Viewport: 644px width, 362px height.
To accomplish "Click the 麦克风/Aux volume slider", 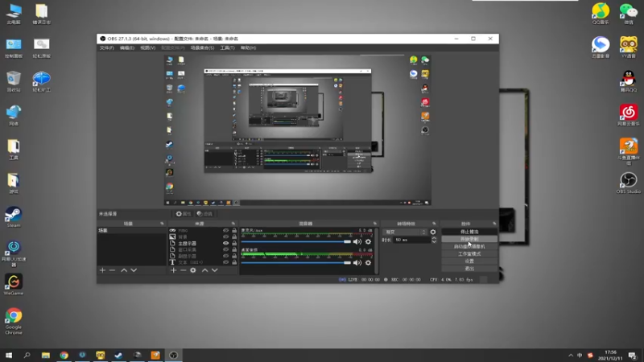I will click(295, 242).
